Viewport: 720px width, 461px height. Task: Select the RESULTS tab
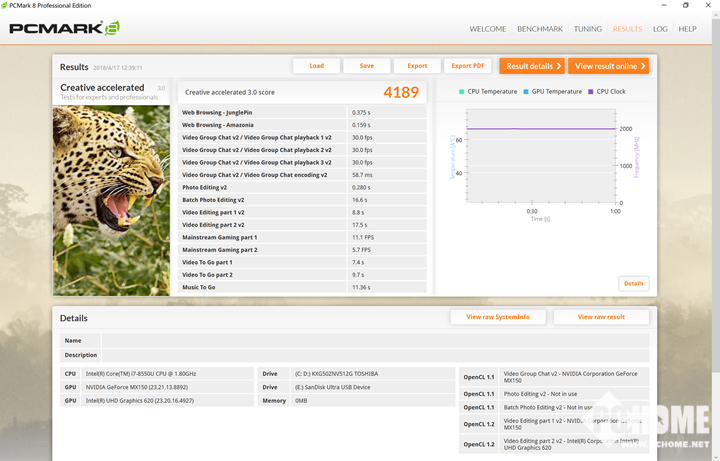pos(627,29)
